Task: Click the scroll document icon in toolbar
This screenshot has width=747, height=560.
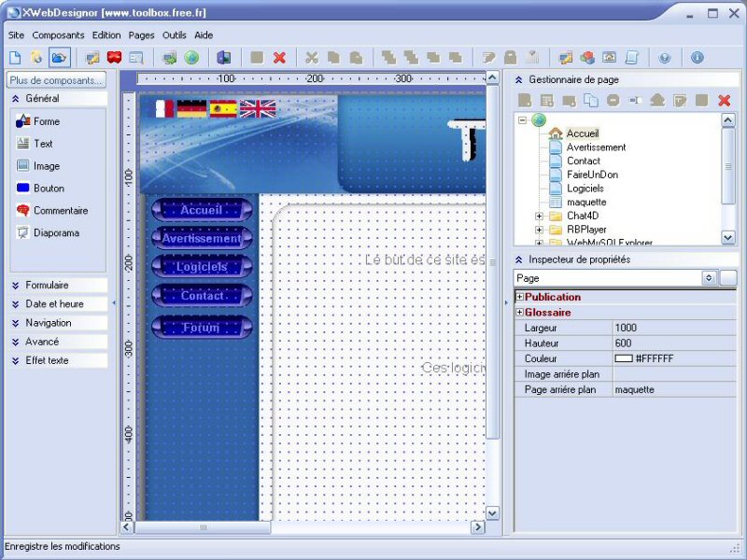Action: click(632, 58)
